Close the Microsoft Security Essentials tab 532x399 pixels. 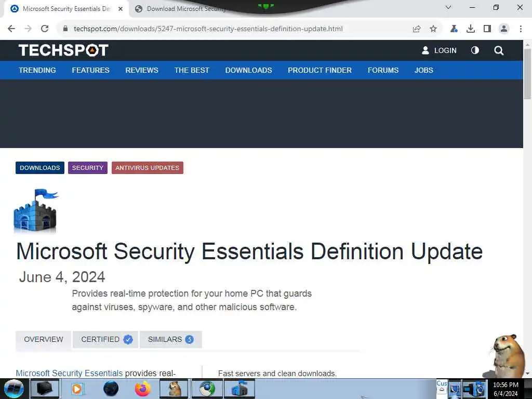[121, 9]
